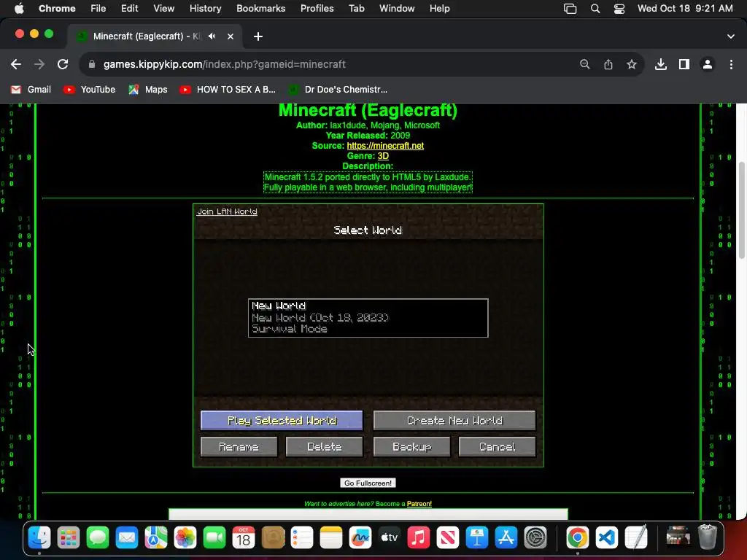The width and height of the screenshot is (747, 560).
Task: Open System Settings from the dock
Action: click(535, 538)
